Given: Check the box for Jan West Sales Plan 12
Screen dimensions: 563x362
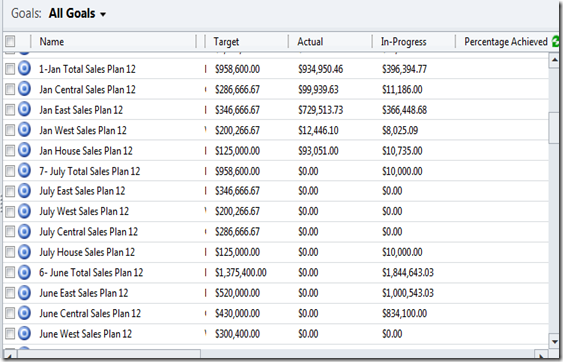Looking at the screenshot, I should click(10, 130).
